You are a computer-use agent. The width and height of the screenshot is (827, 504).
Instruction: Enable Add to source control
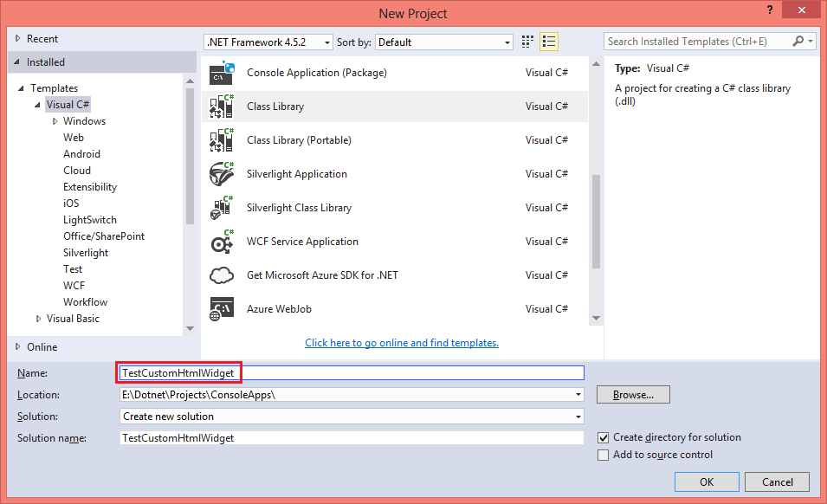(603, 454)
